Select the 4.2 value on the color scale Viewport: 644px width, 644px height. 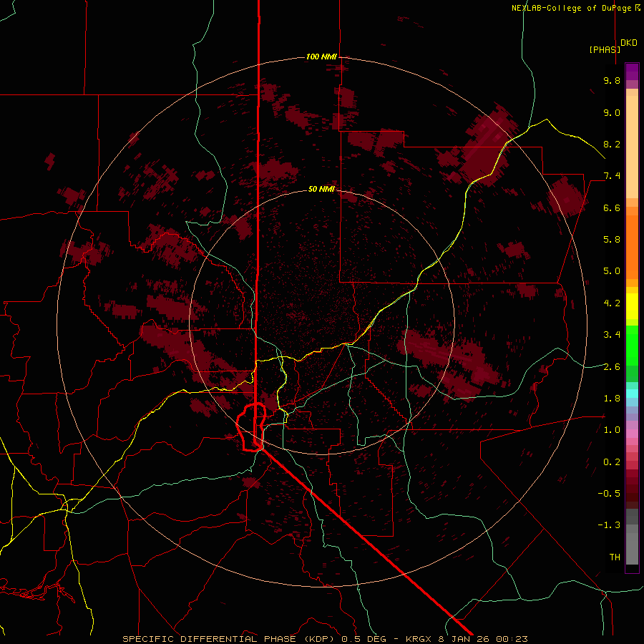point(612,303)
